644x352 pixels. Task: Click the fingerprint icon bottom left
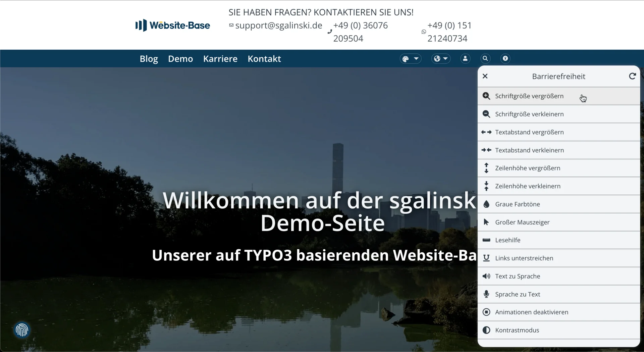point(21,330)
